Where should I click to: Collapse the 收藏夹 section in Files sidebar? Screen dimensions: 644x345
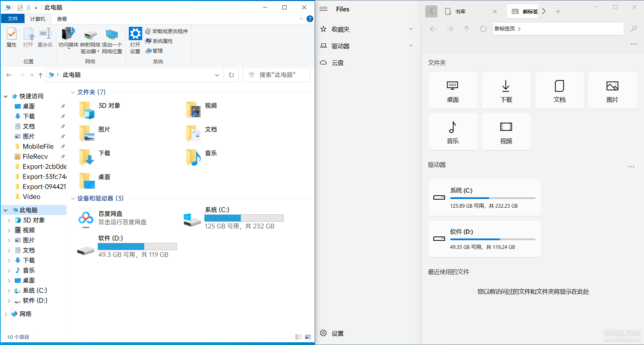point(411,29)
